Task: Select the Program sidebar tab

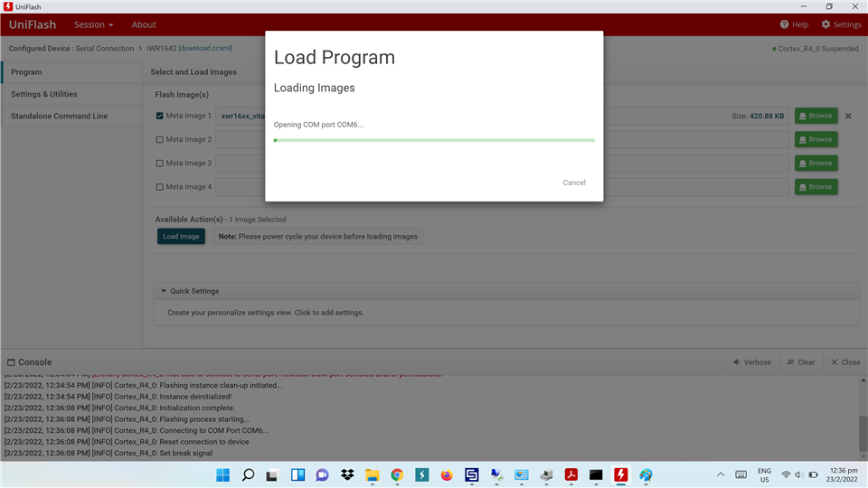Action: 71,72
